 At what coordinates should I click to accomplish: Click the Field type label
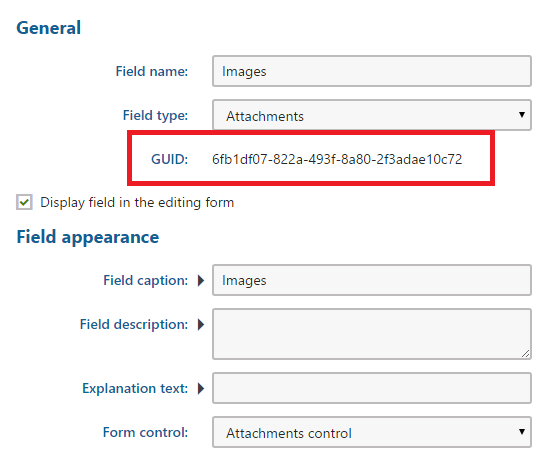[x=156, y=115]
